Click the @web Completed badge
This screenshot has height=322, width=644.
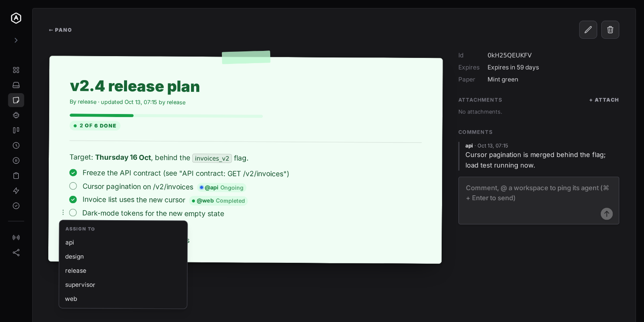tap(218, 201)
